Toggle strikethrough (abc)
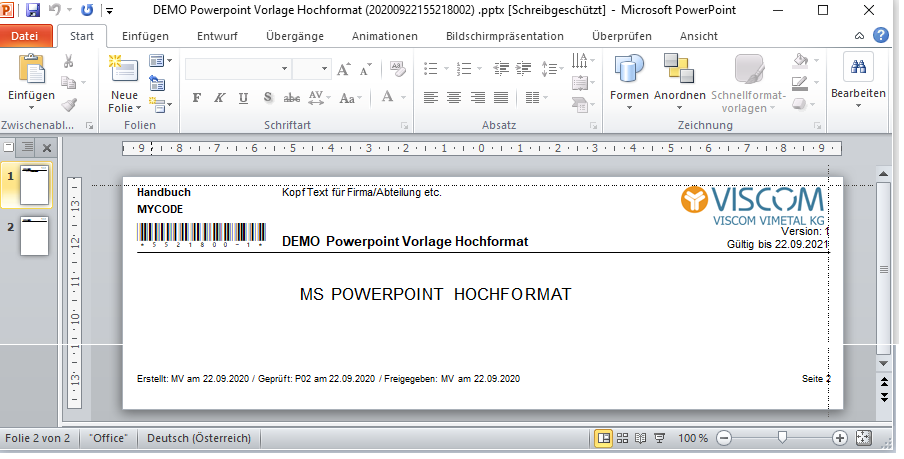 click(292, 98)
